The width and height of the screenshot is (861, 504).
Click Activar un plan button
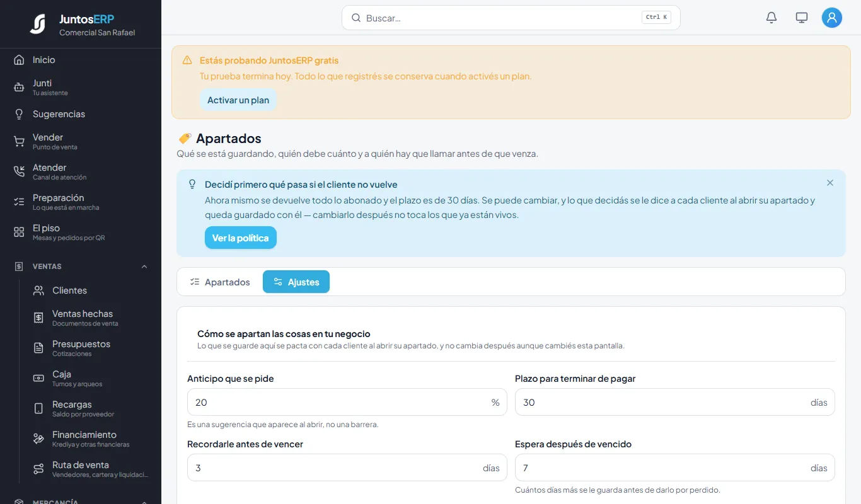(x=238, y=100)
